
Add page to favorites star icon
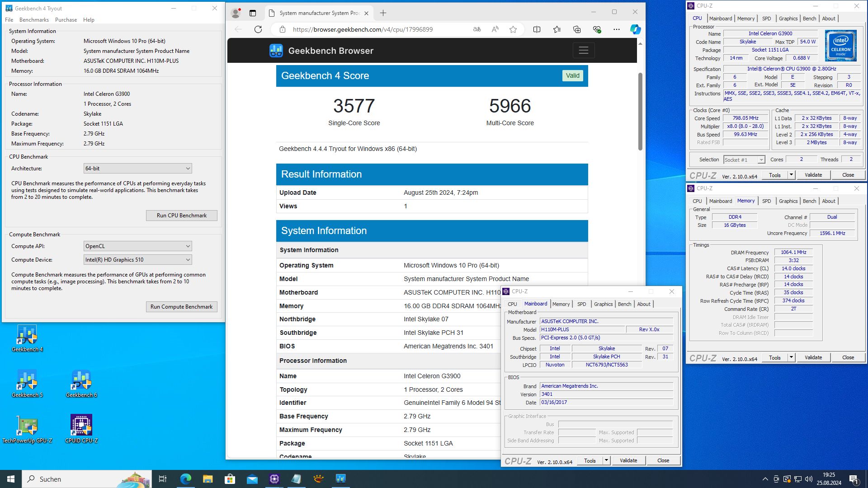coord(513,29)
